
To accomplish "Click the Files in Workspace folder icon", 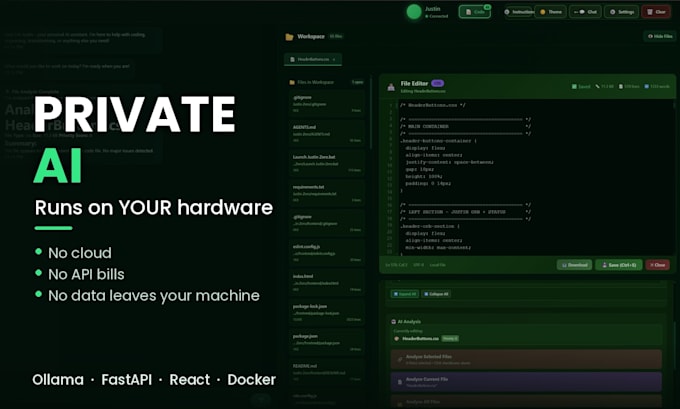I will point(292,82).
